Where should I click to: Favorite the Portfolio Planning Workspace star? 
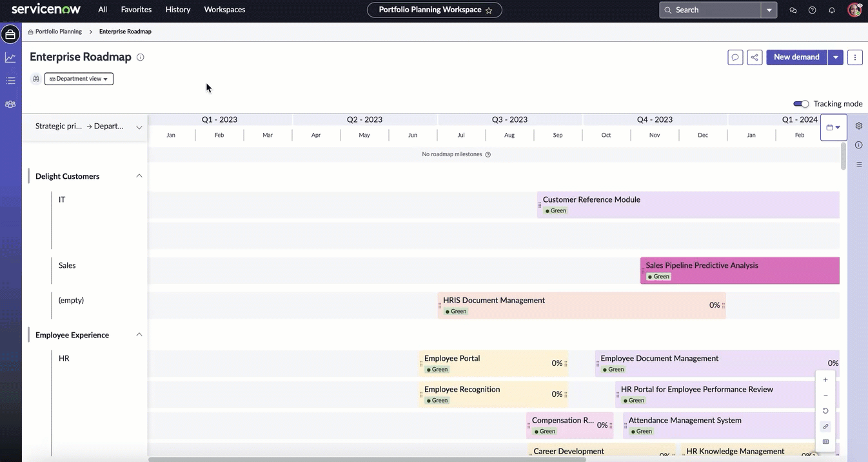coord(489,10)
